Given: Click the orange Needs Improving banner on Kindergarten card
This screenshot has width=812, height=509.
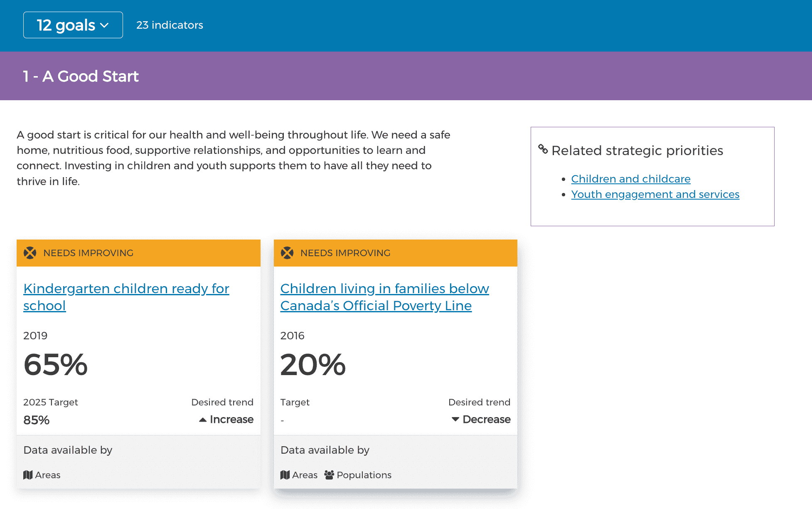Looking at the screenshot, I should (x=166, y=253).
